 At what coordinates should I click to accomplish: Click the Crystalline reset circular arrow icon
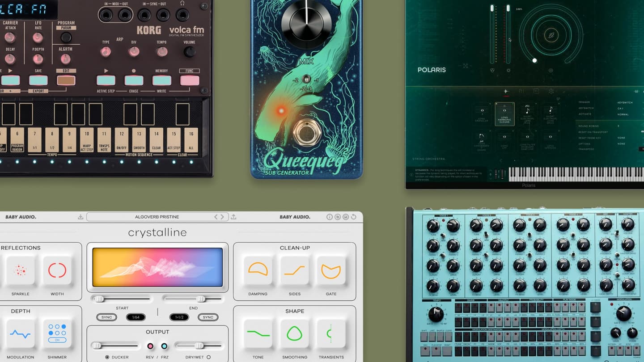coord(354,217)
